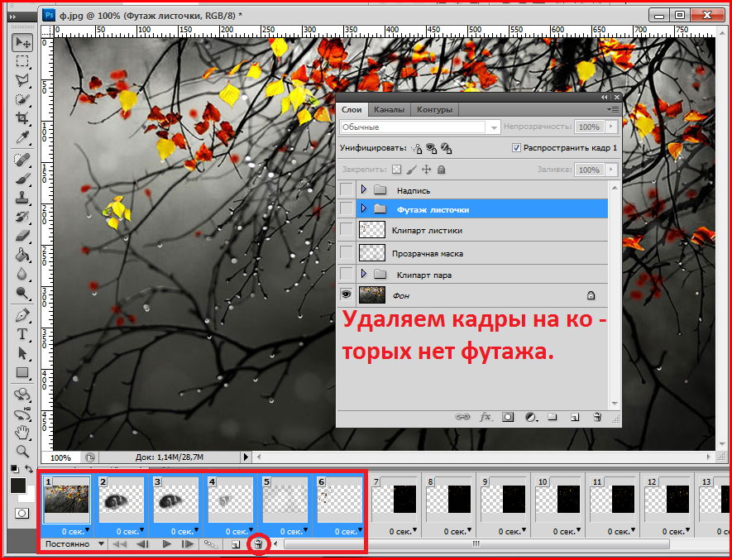The image size is (732, 560).
Task: Select the Spot Healing Brush tool
Action: point(22,160)
